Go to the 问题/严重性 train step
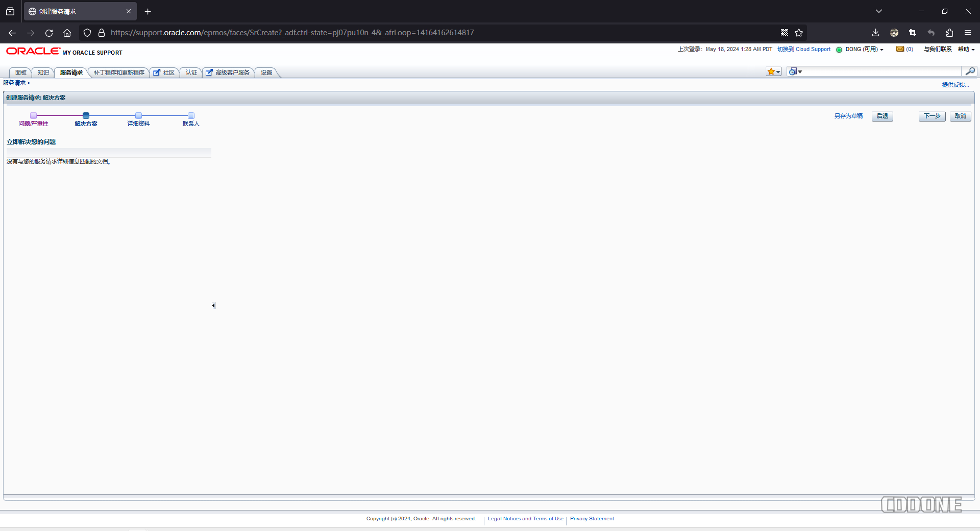This screenshot has height=531, width=980. pos(34,120)
